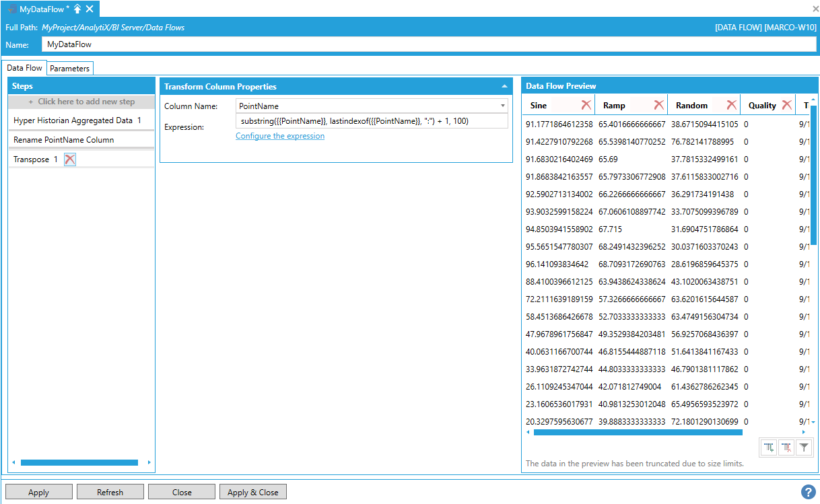Image resolution: width=820 pixels, height=504 pixels.
Task: Open the Configure the expression link
Action: coord(280,136)
